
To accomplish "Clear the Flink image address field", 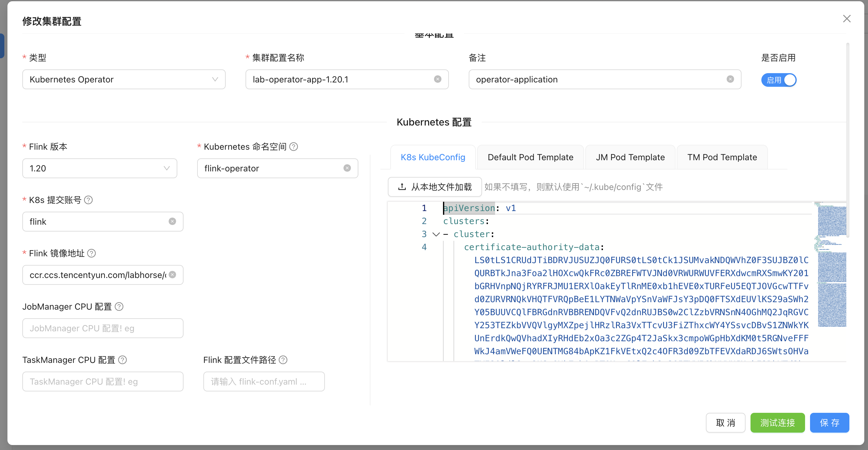I will [172, 275].
